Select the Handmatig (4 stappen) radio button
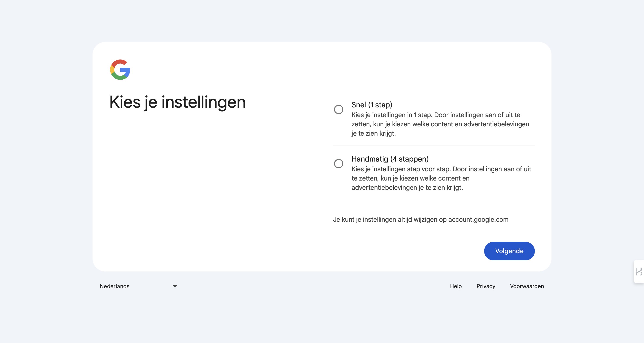 338,164
